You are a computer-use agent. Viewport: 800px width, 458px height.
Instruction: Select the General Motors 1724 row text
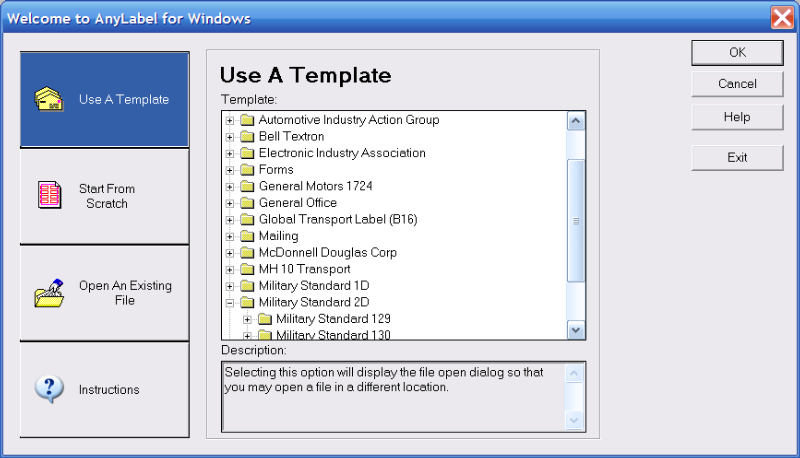click(315, 186)
